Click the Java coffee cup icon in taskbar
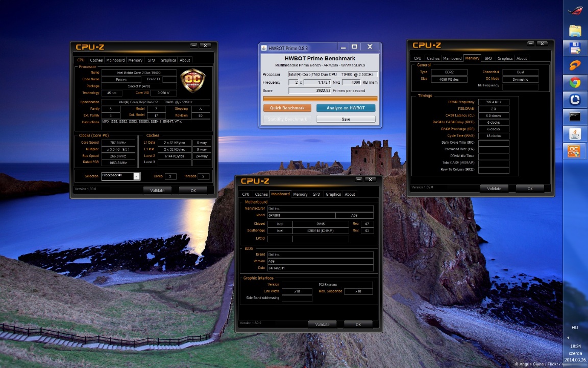Viewport: 588px width, 368px height. click(x=575, y=134)
